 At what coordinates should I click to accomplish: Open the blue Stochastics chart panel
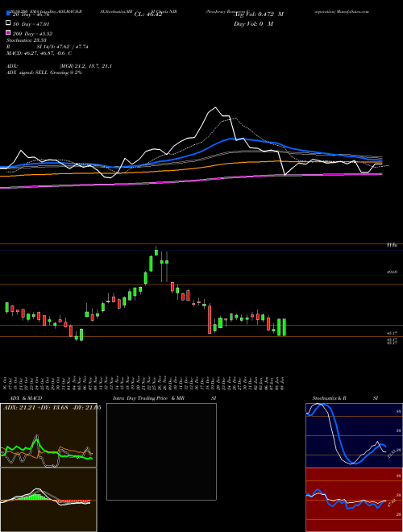(354, 435)
